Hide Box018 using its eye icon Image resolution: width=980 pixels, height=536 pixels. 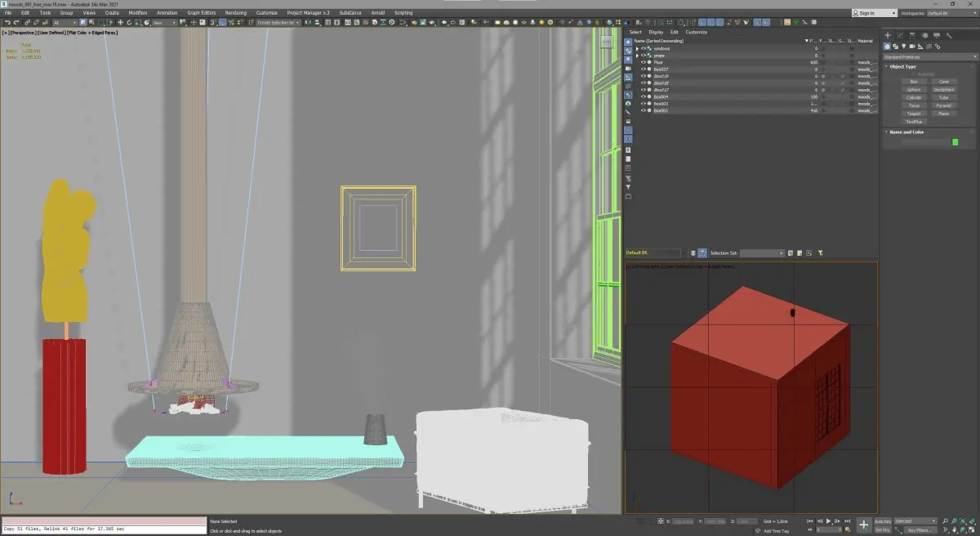tap(644, 83)
